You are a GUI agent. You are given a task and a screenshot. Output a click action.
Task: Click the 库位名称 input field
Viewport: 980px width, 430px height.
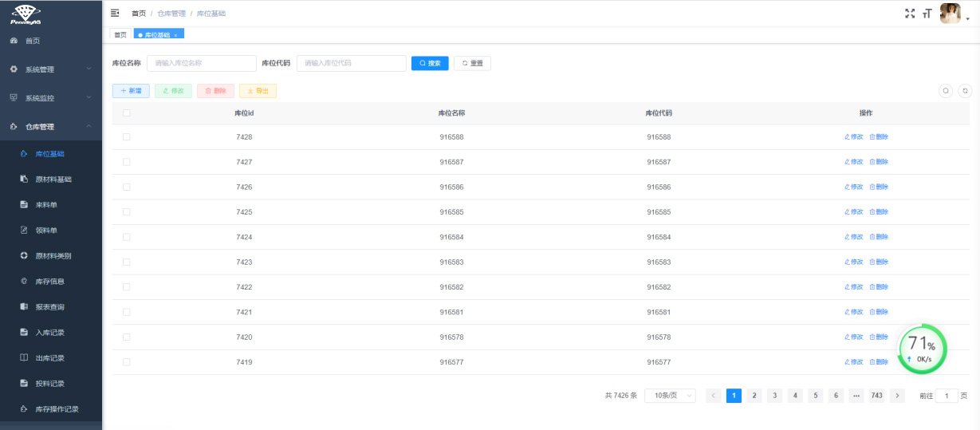click(x=201, y=63)
